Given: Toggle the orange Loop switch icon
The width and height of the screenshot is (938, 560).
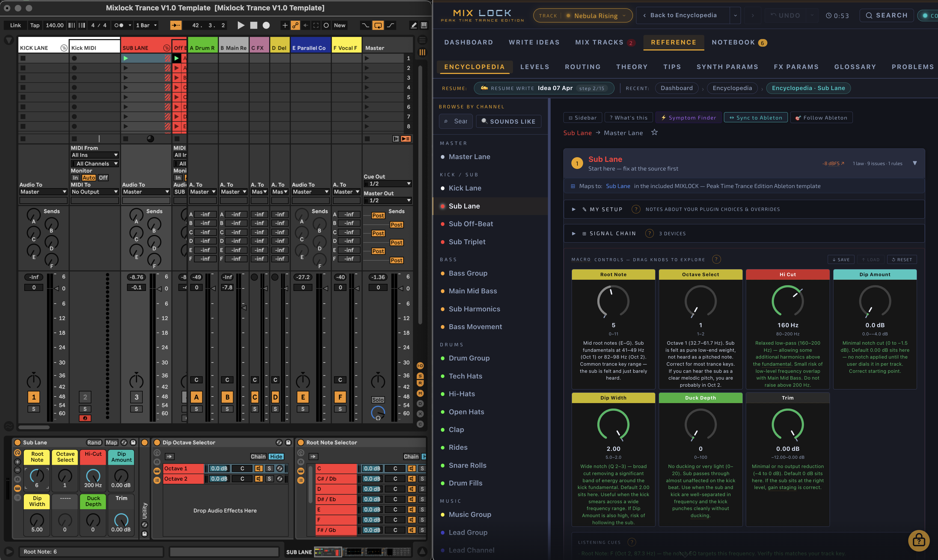Looking at the screenshot, I should [x=378, y=25].
